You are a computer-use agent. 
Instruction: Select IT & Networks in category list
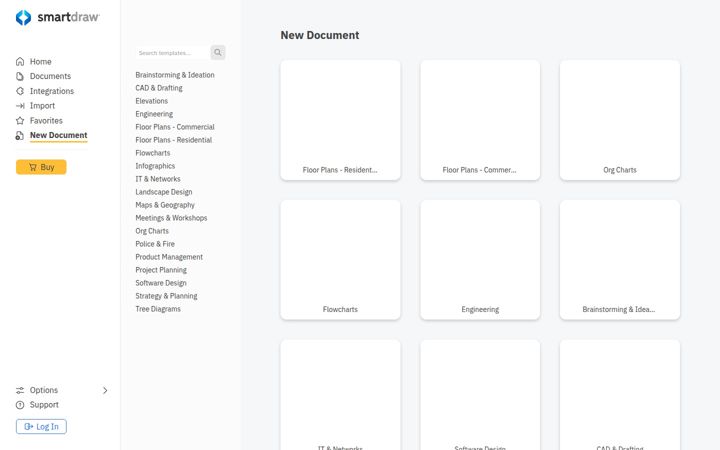tap(158, 179)
